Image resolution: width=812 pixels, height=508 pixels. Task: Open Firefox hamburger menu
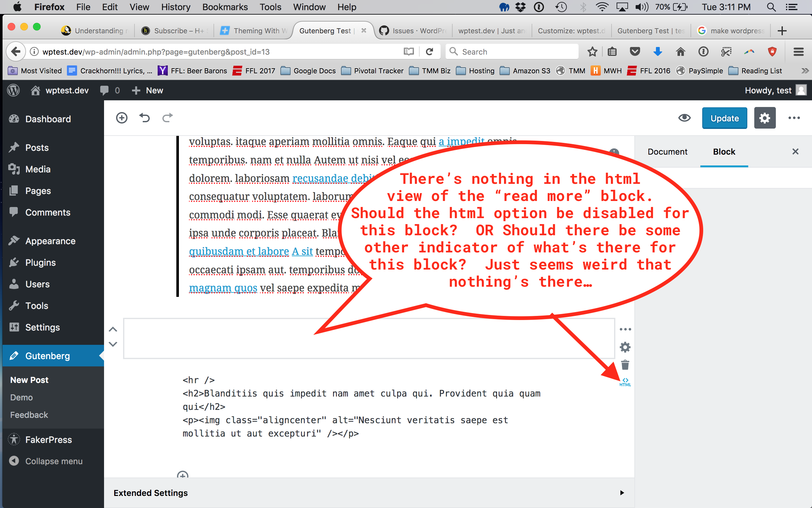(798, 52)
